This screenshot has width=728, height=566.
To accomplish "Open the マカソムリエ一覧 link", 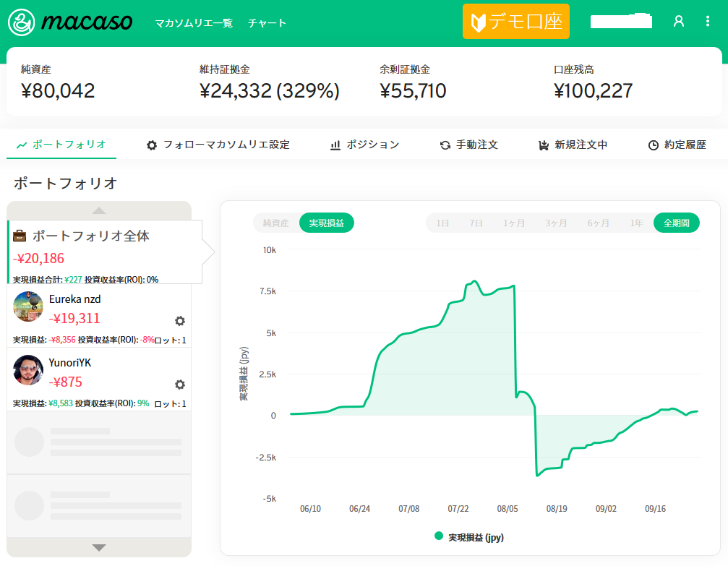I will 194,23.
